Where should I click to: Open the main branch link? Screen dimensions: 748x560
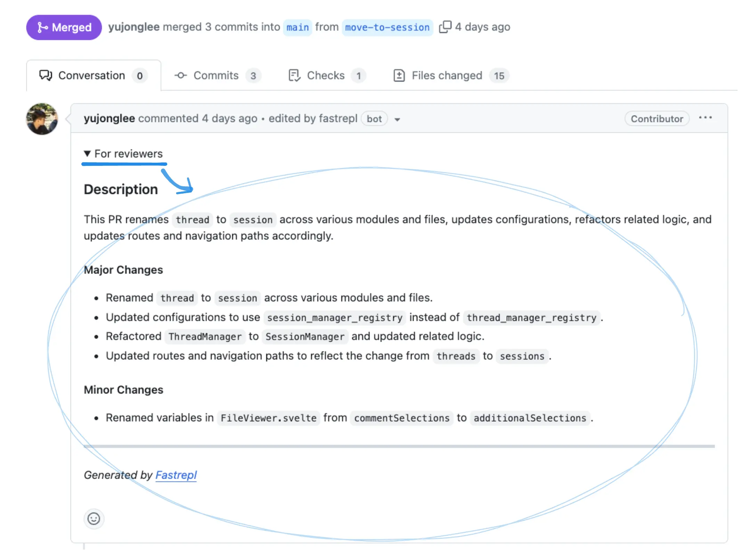click(297, 27)
